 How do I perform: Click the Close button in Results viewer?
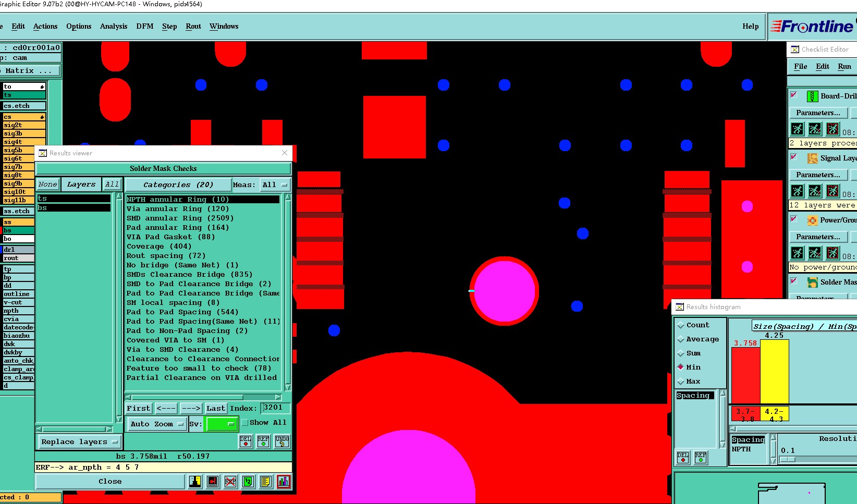click(110, 482)
